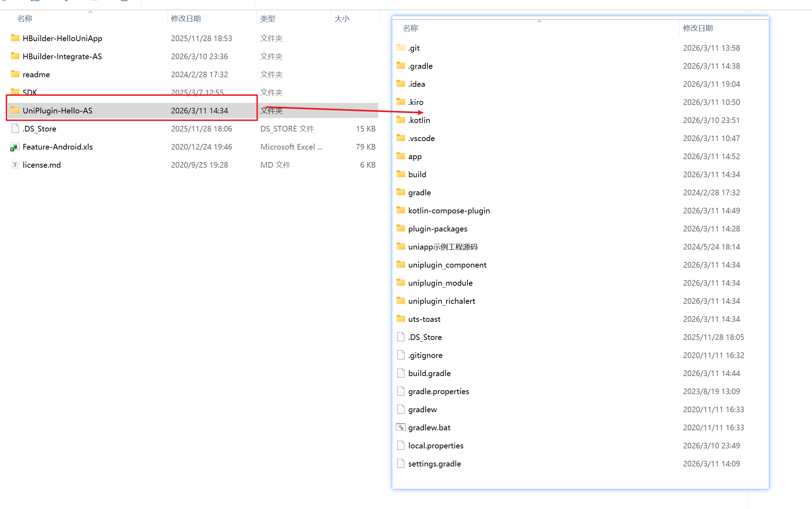This screenshot has width=812, height=509.
Task: Click right panel 修改日期 column header
Action: [698, 28]
